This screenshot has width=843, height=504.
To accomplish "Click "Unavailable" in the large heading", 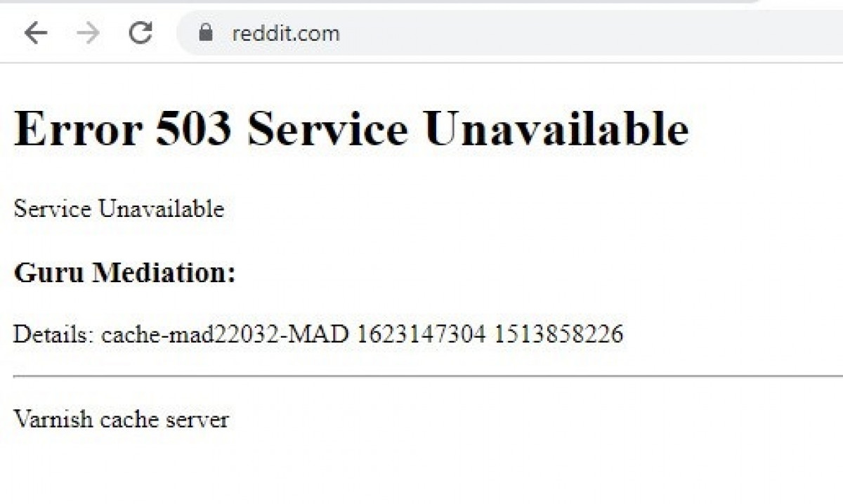I will click(556, 129).
